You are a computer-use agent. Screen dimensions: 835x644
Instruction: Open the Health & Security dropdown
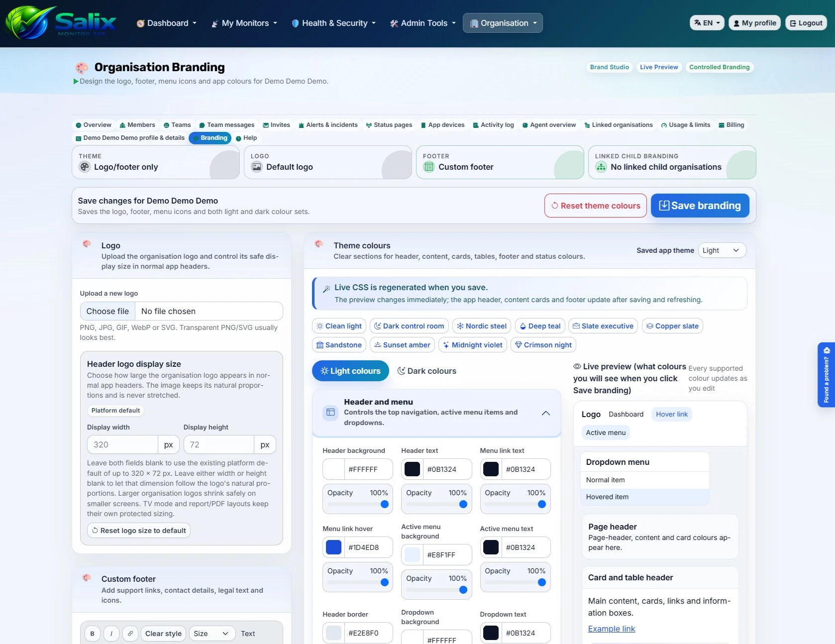tap(333, 23)
